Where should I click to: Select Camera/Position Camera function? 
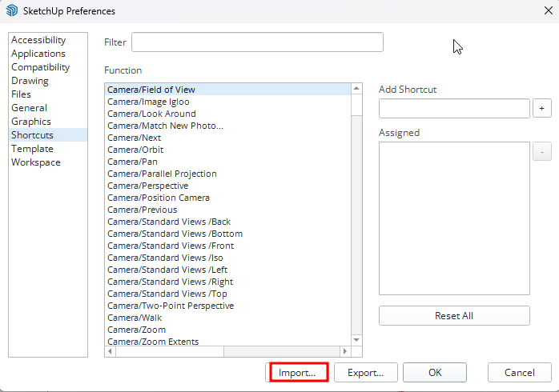(x=228, y=198)
